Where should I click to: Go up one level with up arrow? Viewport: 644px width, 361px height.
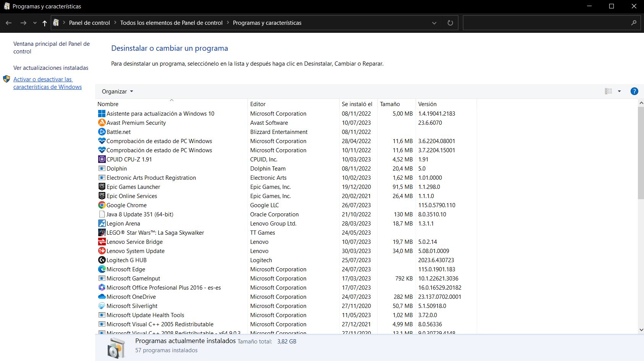(45, 23)
